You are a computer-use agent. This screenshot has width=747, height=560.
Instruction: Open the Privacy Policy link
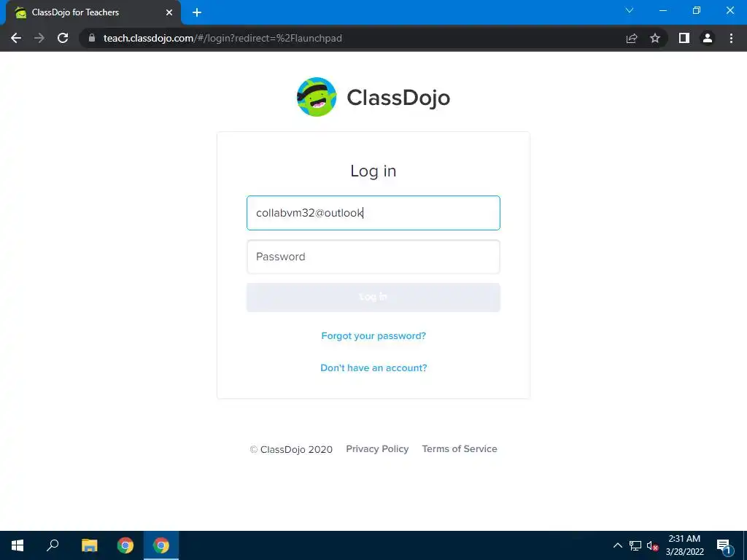click(377, 449)
